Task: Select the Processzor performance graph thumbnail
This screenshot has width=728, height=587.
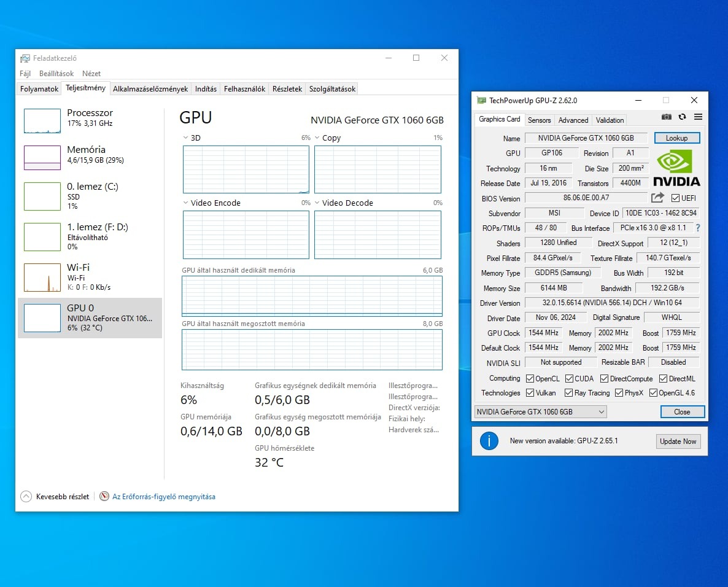Action: pyautogui.click(x=42, y=121)
